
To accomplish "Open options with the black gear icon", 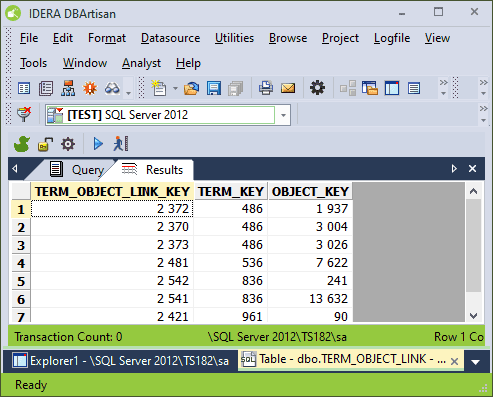I will pyautogui.click(x=317, y=88).
